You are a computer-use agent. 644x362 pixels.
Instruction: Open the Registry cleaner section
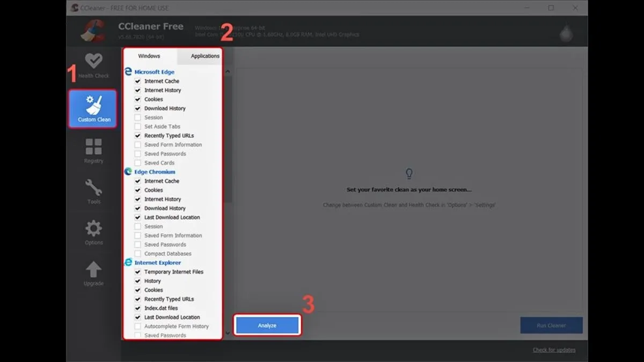pos(93,151)
